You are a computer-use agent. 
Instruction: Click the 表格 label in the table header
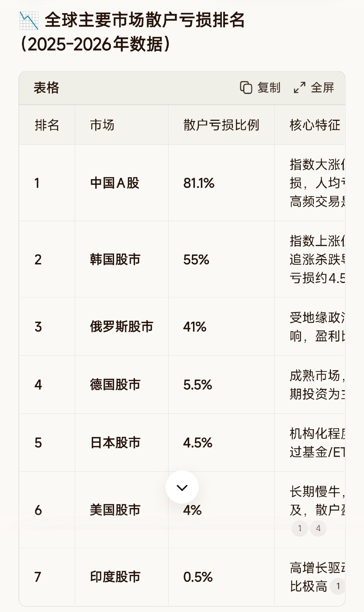coord(46,87)
